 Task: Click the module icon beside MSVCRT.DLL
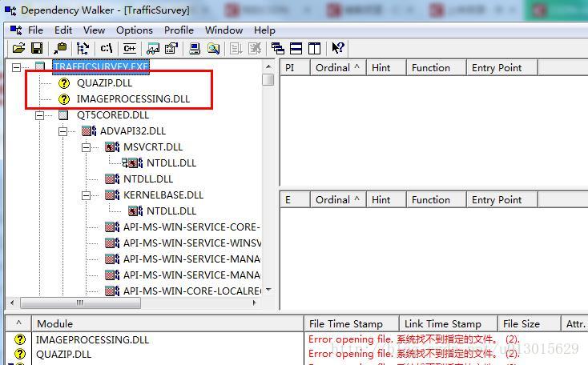point(112,147)
